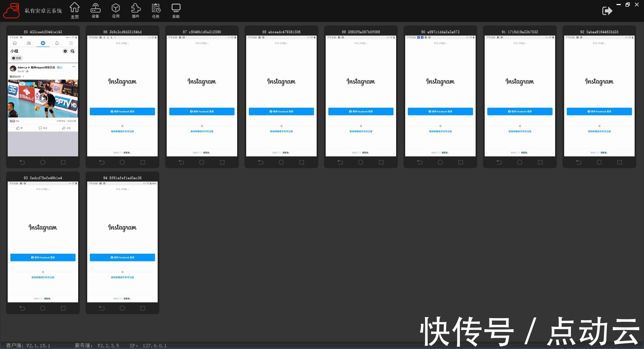Tap home button on device 86
Screen dimensions: 644x349
pos(122,162)
